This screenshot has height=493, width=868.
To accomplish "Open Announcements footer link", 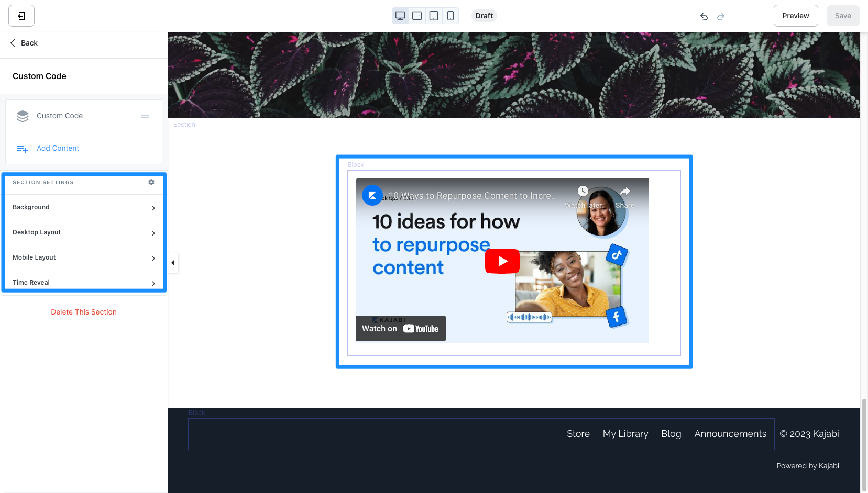I will 730,434.
